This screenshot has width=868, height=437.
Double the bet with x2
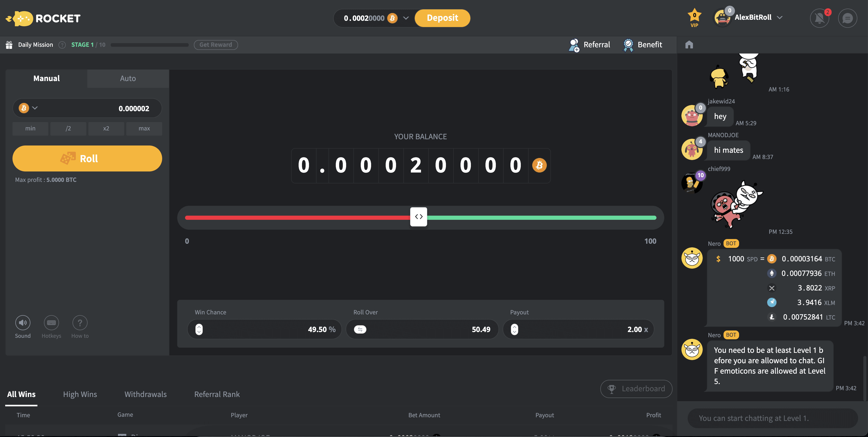(x=106, y=128)
